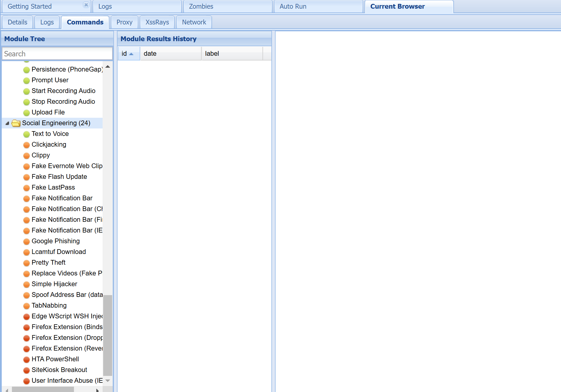The width and height of the screenshot is (561, 392).
Task: Click the orange icon beside Replace Videos
Action: click(27, 274)
